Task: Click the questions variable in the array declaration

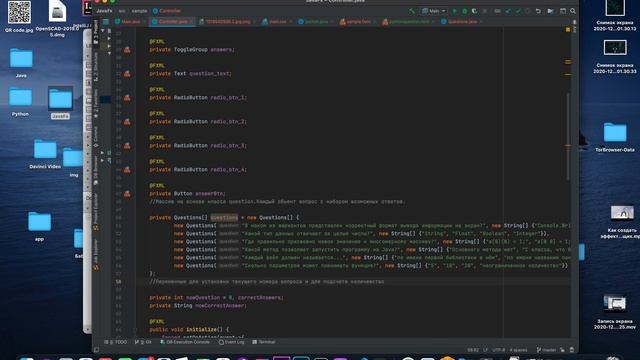Action: click(x=224, y=218)
